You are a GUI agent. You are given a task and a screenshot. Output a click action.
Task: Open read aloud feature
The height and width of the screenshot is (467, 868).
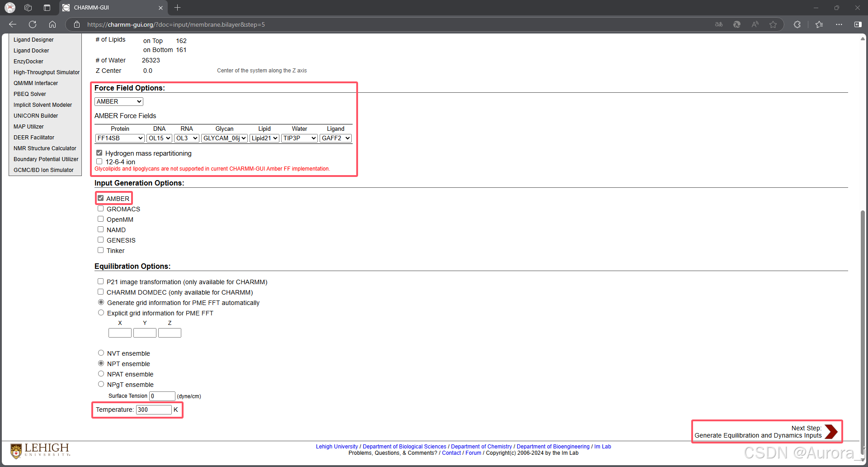point(755,24)
